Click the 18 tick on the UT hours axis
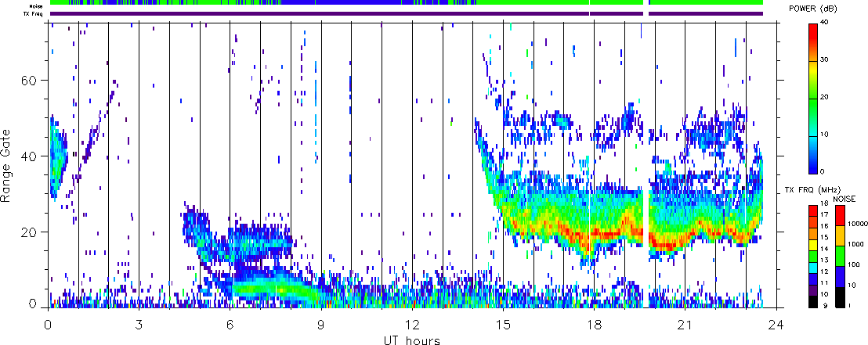Screen dimensions: 868x345 [x=594, y=324]
